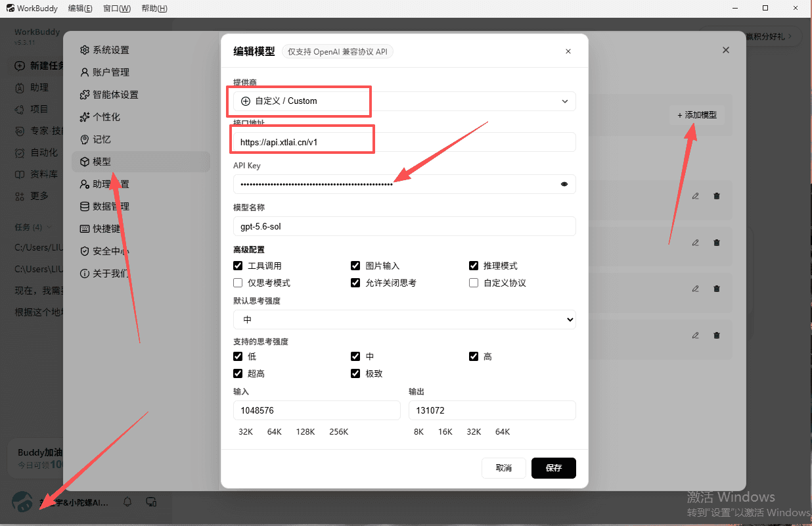The image size is (812, 526).
Task: Click the trash delete icon of the topmost model
Action: (717, 196)
